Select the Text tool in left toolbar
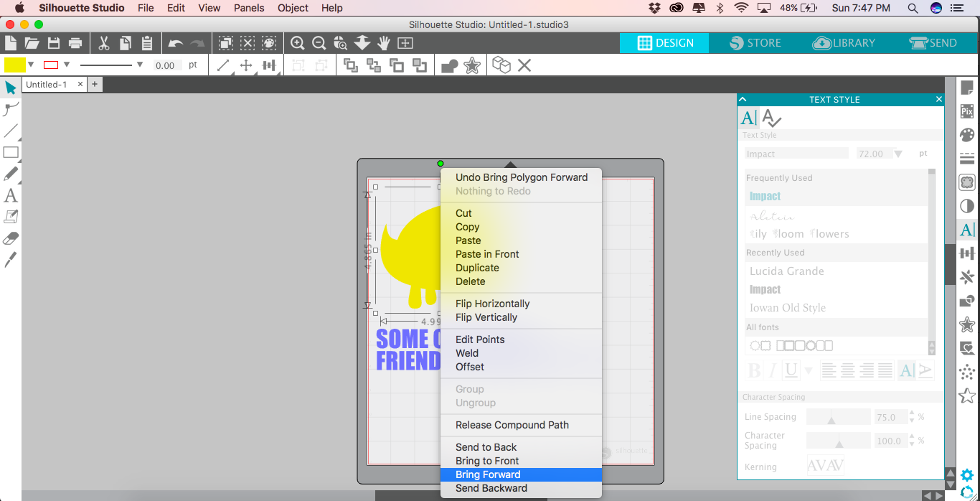This screenshot has width=980, height=501. pyautogui.click(x=11, y=195)
